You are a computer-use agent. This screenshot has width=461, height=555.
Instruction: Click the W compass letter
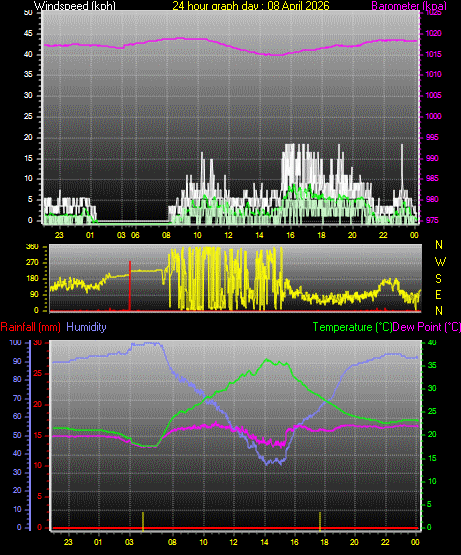[440, 262]
